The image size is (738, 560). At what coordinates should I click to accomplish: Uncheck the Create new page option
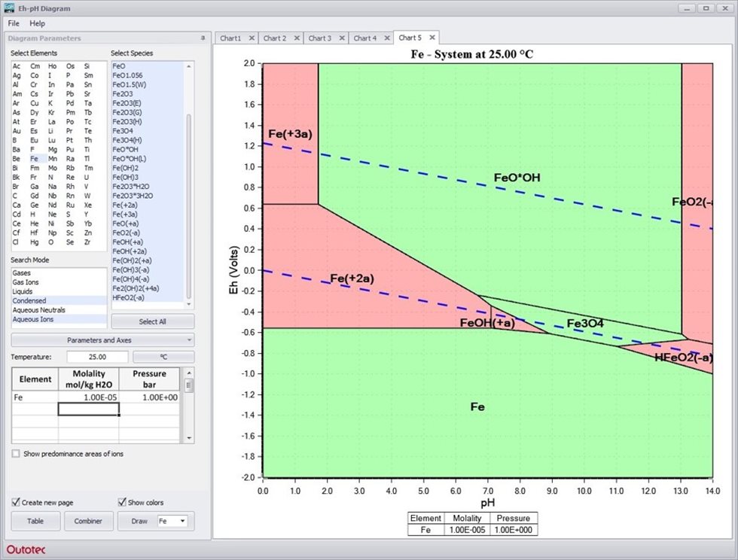click(x=14, y=502)
